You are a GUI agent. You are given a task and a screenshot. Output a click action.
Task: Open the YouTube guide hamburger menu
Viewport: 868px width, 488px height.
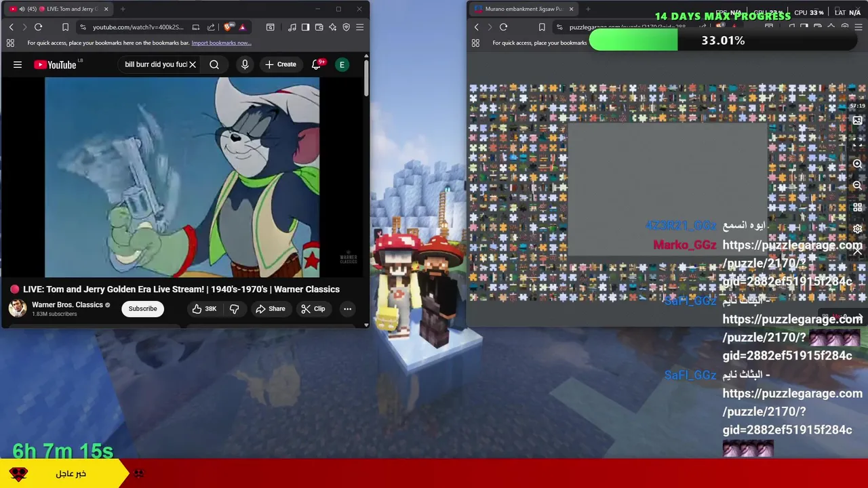coord(18,64)
